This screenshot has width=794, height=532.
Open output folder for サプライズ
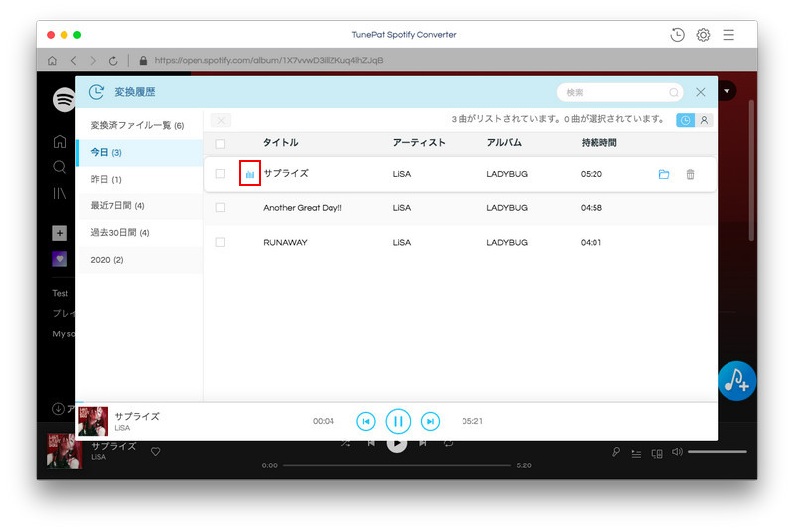664,174
